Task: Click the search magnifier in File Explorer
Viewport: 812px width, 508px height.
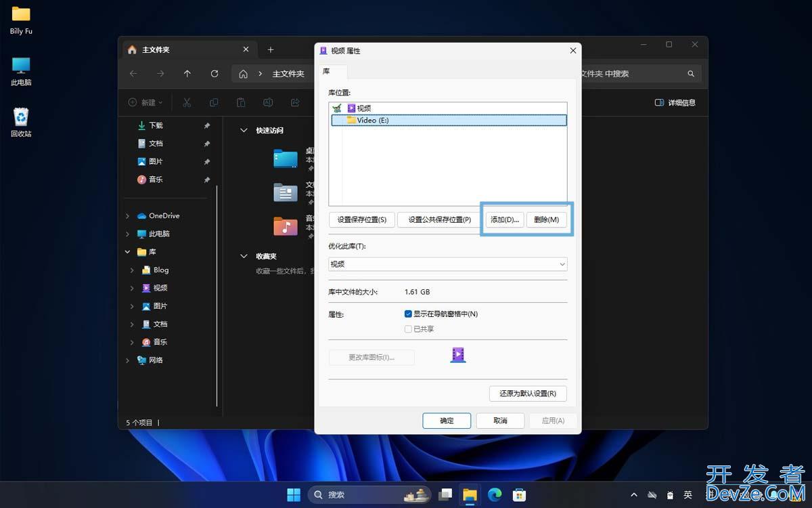Action: point(691,74)
